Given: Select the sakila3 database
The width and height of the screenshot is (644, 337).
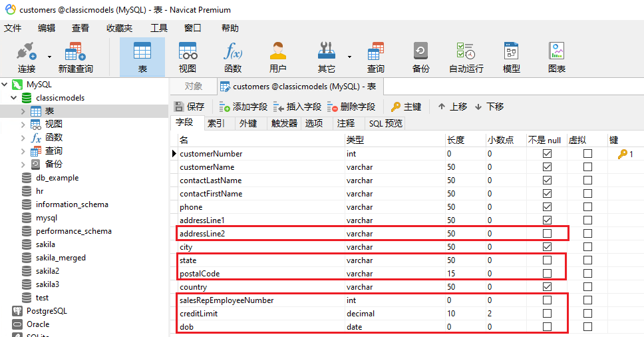Looking at the screenshot, I should coord(47,284).
